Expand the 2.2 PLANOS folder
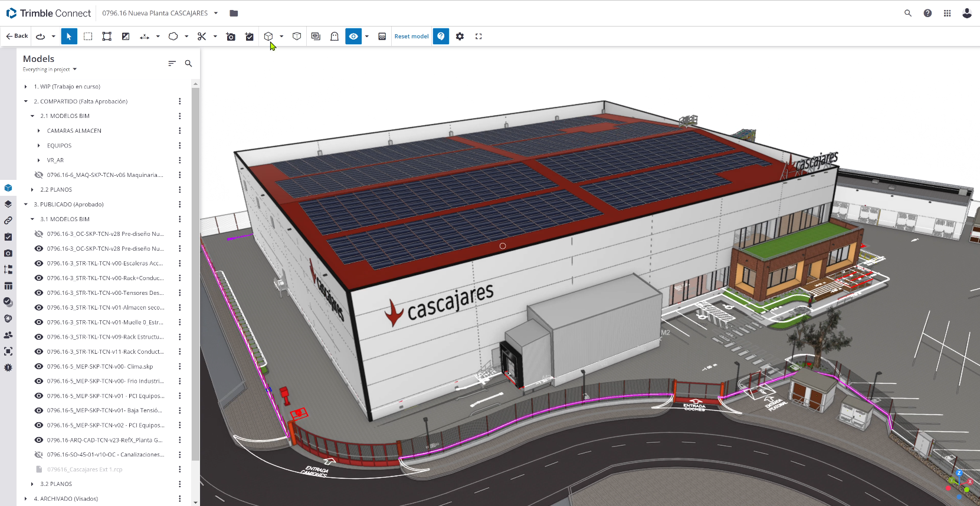The width and height of the screenshot is (980, 506). 32,190
